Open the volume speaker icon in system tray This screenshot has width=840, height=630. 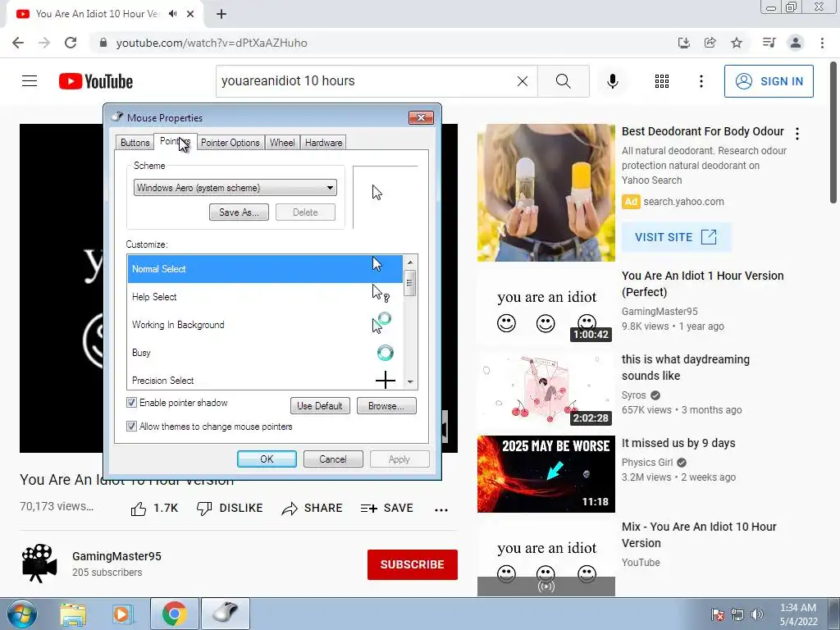point(757,614)
